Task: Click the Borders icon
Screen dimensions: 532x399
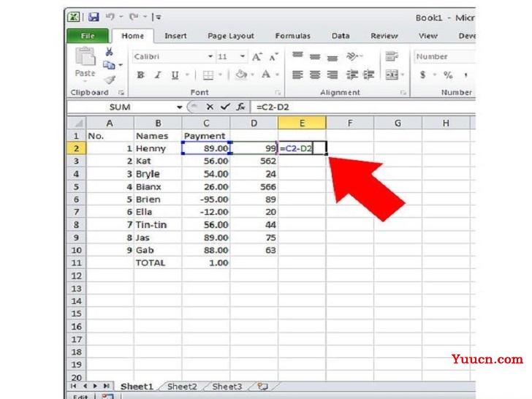Action: tap(208, 75)
